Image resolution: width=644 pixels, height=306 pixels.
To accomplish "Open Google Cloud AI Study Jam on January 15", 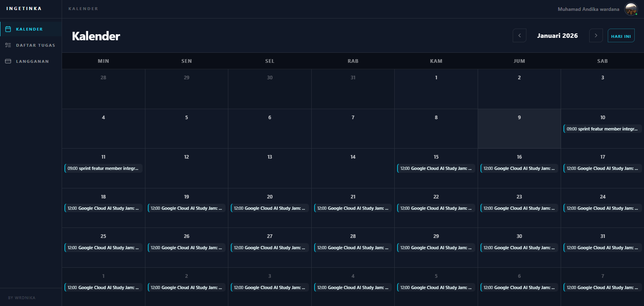I will pos(436,168).
